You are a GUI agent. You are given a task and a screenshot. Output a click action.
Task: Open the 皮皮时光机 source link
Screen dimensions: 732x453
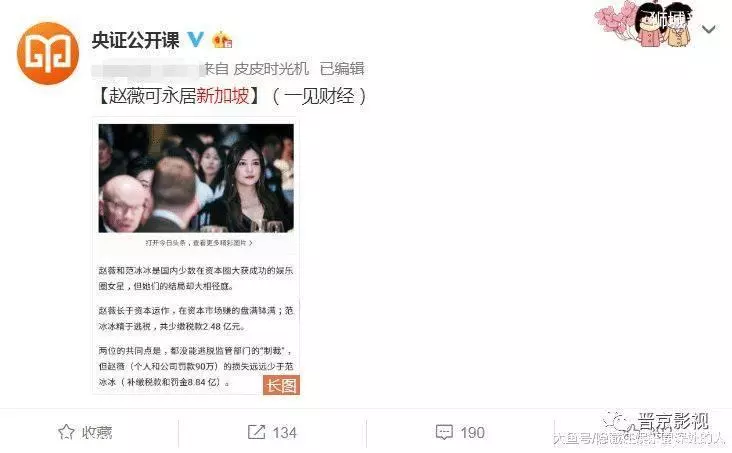(x=271, y=69)
